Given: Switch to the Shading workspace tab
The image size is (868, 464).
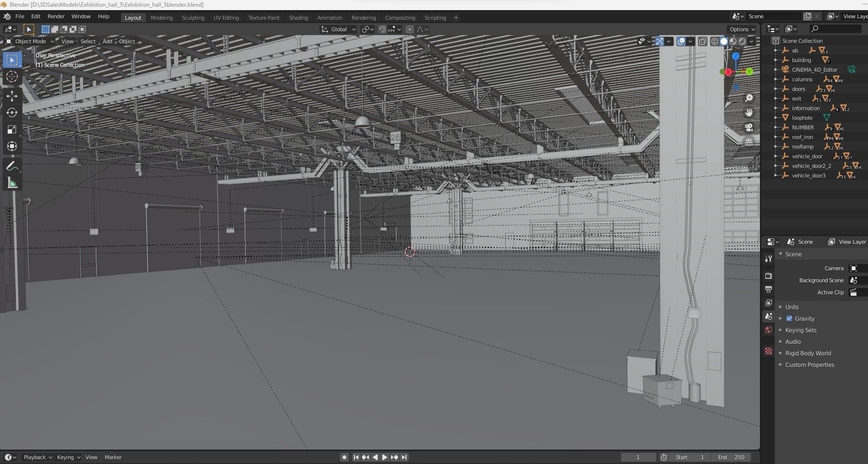Looking at the screenshot, I should point(298,18).
